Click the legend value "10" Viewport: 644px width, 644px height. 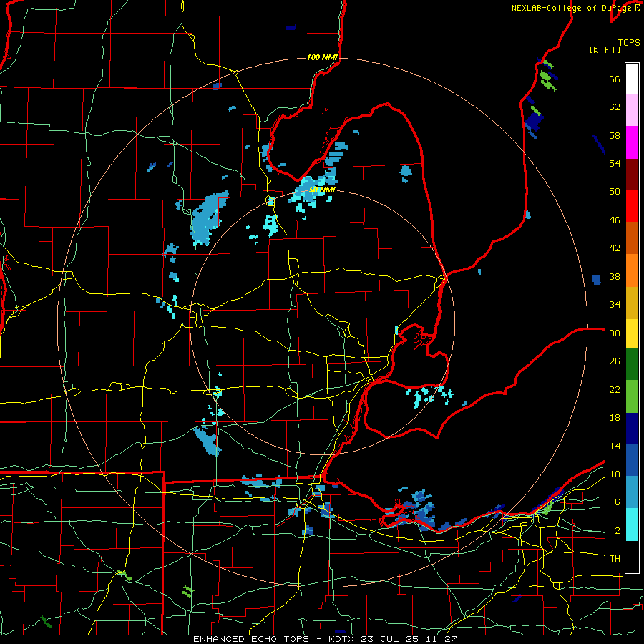click(615, 474)
